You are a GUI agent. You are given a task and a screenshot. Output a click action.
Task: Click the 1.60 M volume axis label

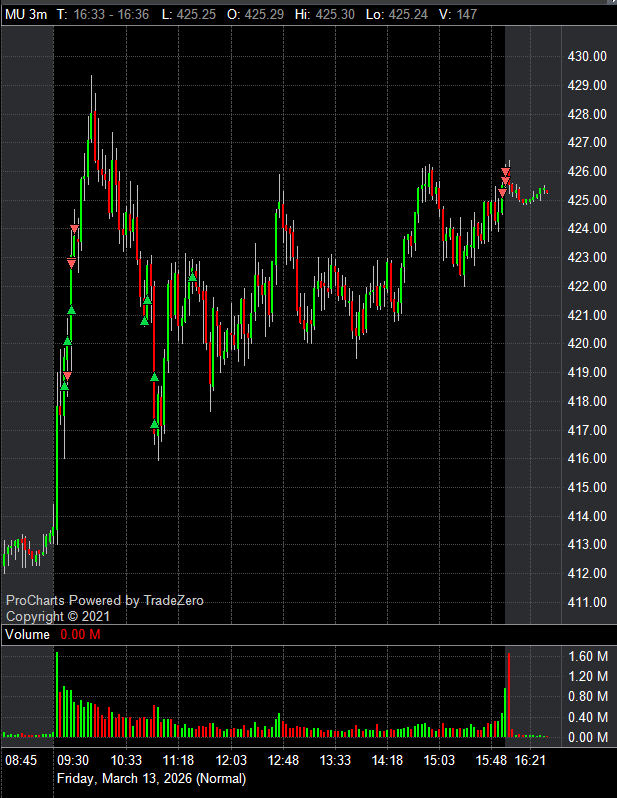click(588, 656)
